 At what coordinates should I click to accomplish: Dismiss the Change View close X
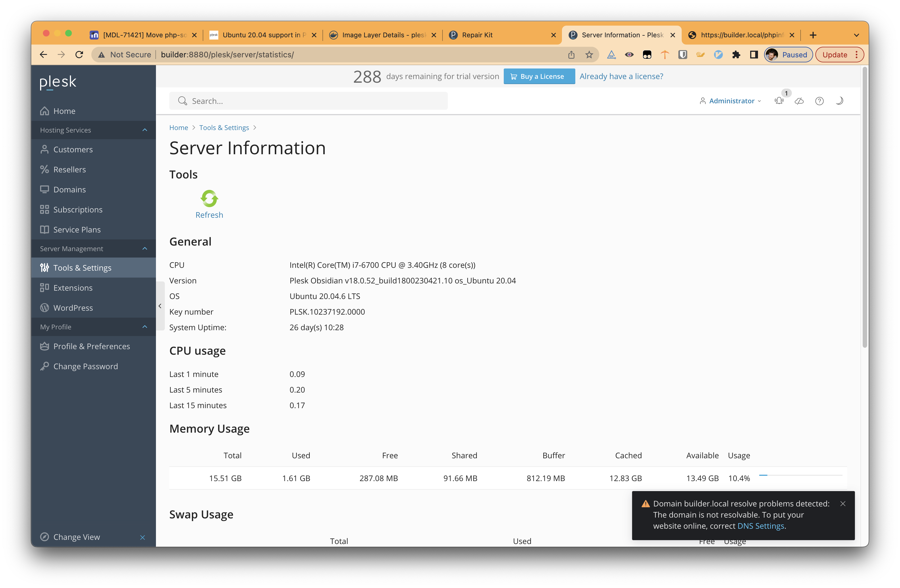click(x=143, y=537)
